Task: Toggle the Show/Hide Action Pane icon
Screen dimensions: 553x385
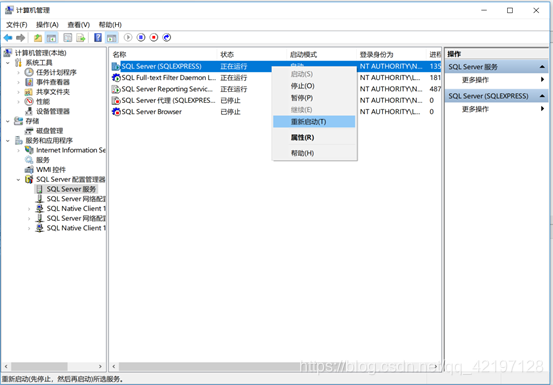Action: 112,37
